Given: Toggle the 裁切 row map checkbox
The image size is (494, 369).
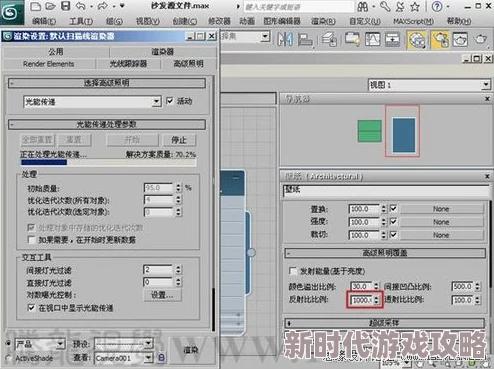Looking at the screenshot, I should coord(393,235).
